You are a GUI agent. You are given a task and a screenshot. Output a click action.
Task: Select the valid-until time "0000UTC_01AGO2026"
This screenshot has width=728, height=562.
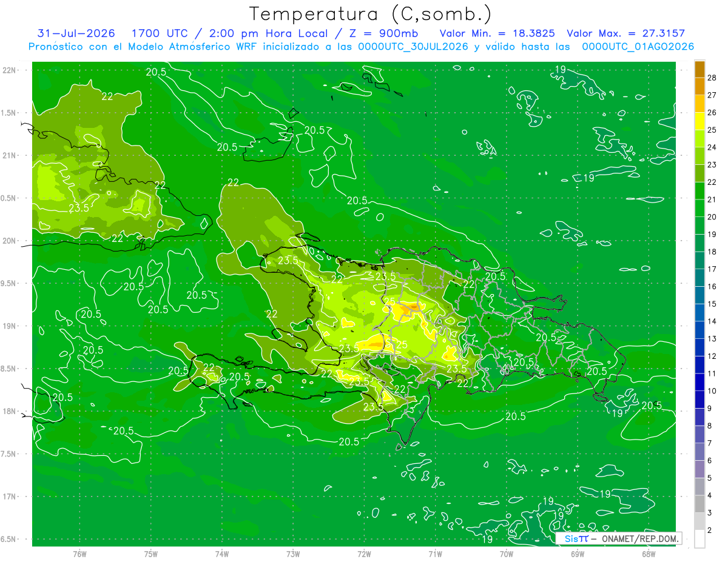point(638,47)
